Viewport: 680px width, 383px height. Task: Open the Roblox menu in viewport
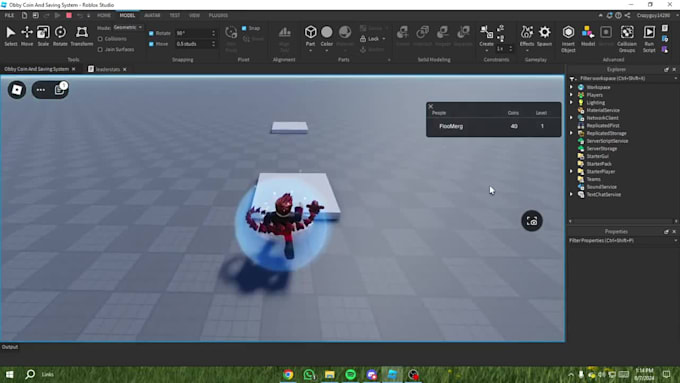[x=17, y=90]
